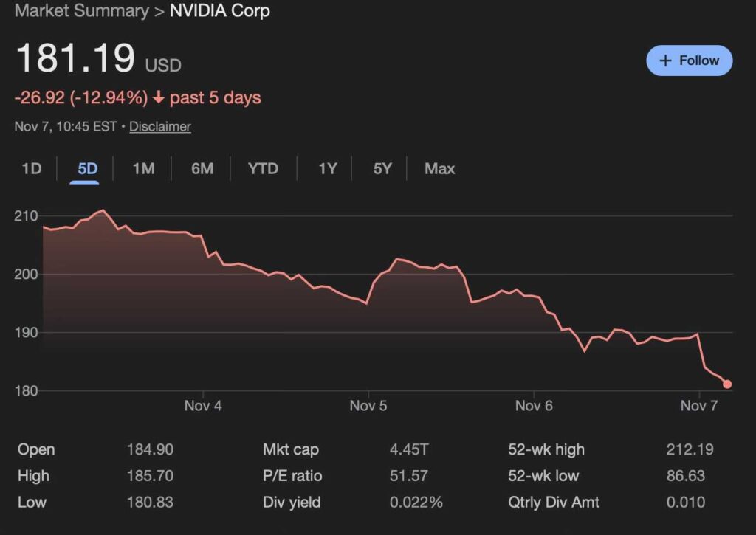Select the price point dot at chart's end

[726, 384]
